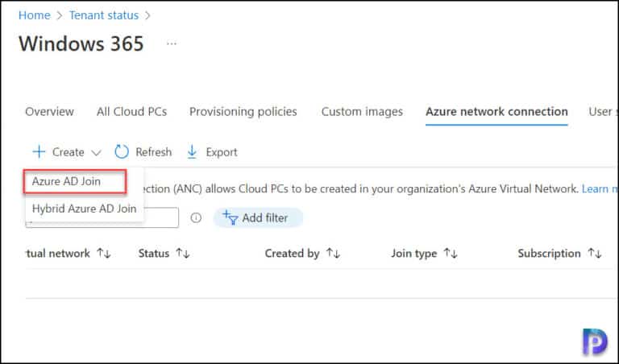Switch to the Overview tab
The width and height of the screenshot is (619, 364).
point(49,112)
